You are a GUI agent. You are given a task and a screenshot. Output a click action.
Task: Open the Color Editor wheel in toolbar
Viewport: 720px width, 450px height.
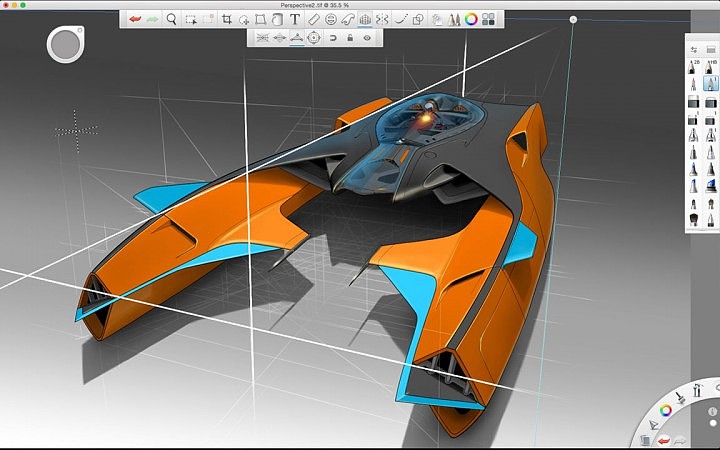click(470, 18)
